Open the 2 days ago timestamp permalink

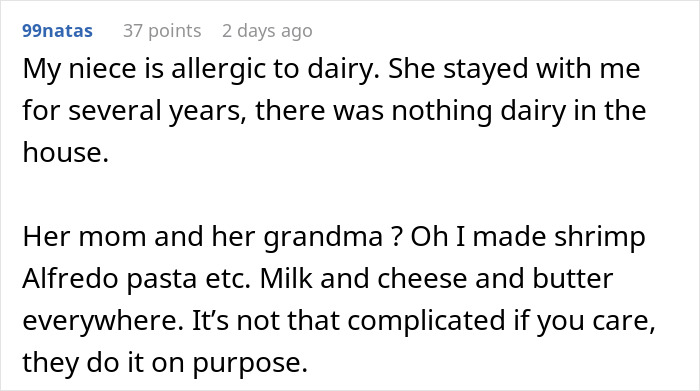point(267,31)
